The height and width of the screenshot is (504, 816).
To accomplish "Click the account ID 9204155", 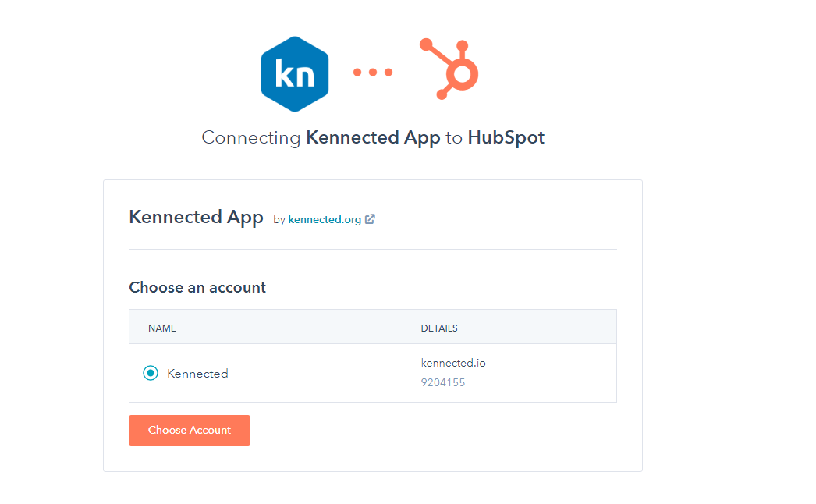I will point(443,383).
